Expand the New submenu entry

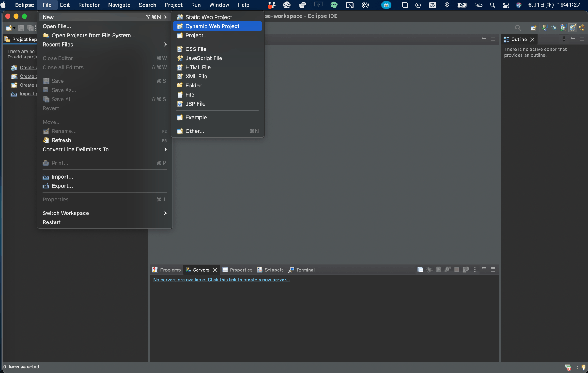[105, 17]
